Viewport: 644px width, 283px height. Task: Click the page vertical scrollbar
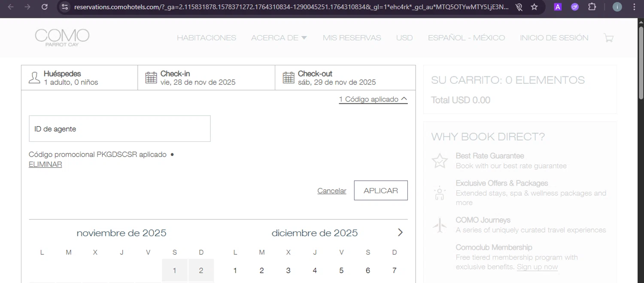click(x=641, y=62)
